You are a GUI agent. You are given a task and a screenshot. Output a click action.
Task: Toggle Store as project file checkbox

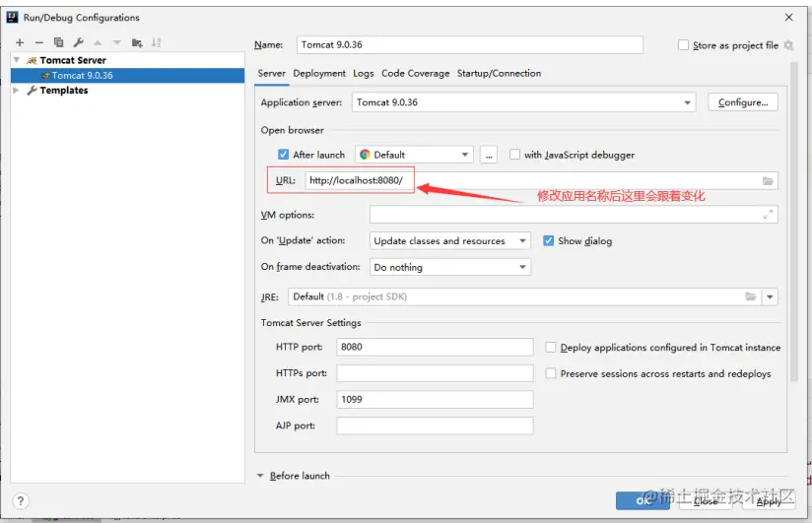coord(683,45)
